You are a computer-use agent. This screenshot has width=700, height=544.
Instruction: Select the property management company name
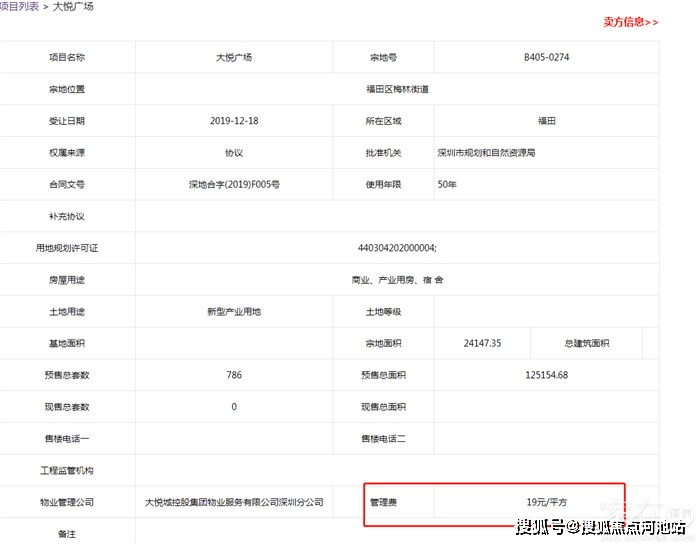[234, 502]
